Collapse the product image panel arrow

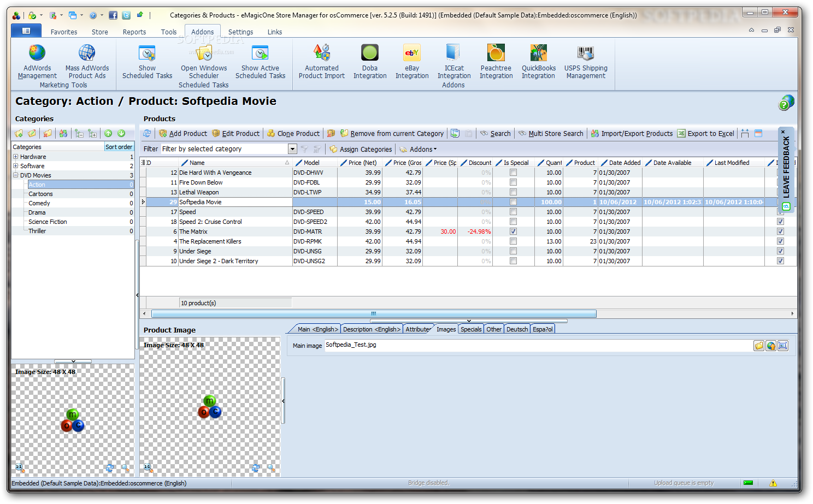click(283, 401)
